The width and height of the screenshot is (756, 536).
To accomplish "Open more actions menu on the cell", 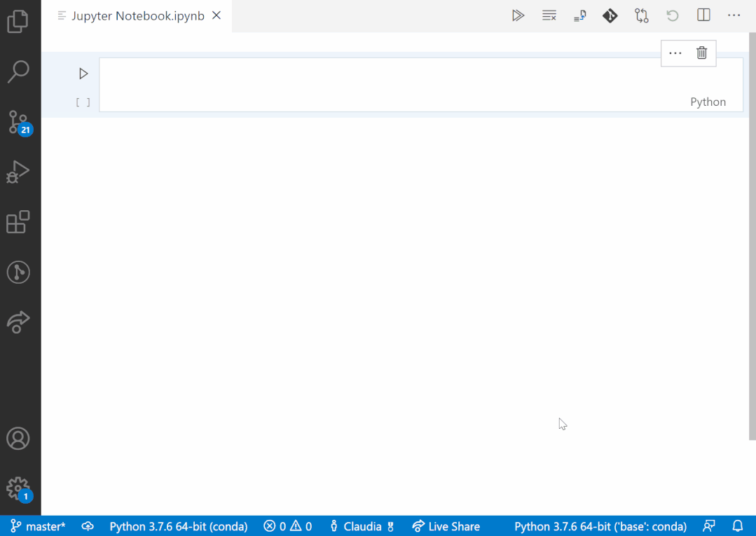I will tap(675, 53).
